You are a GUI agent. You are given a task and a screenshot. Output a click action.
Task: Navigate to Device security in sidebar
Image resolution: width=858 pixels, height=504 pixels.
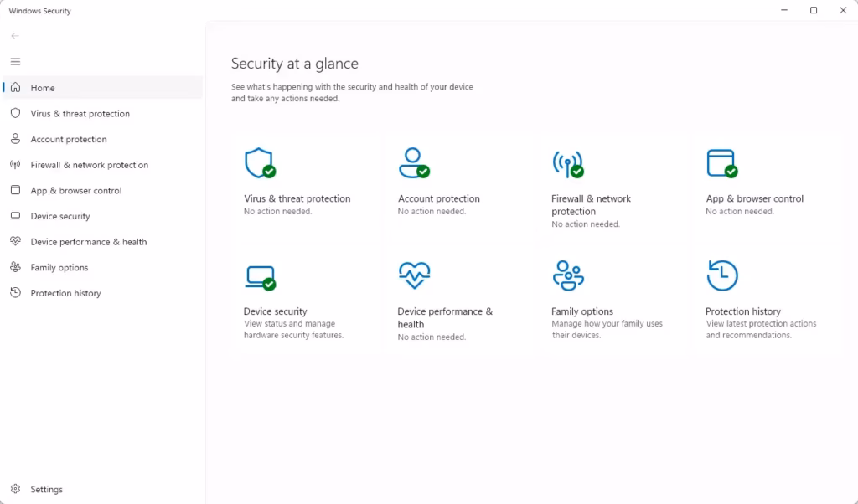pos(103,216)
